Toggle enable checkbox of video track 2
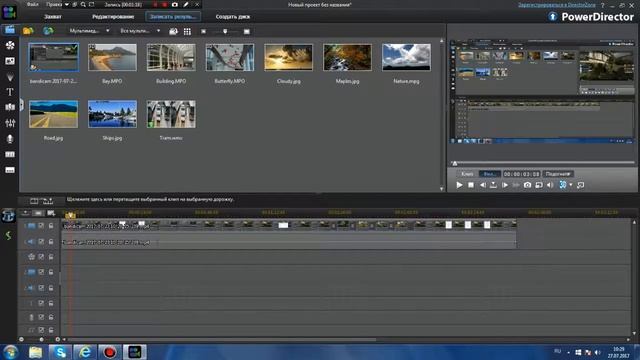This screenshot has height=360, width=640. 41,272
